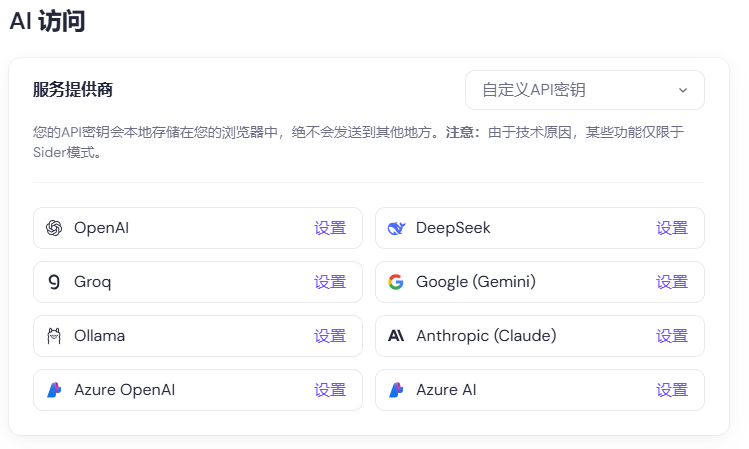Set up Google (Gemini) with 设置
The width and height of the screenshot is (749, 449).
pos(672,282)
